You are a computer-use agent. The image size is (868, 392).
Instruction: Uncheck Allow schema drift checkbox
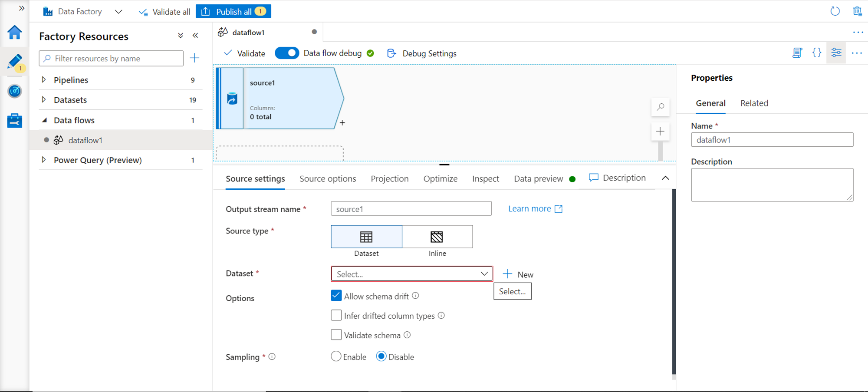point(336,296)
